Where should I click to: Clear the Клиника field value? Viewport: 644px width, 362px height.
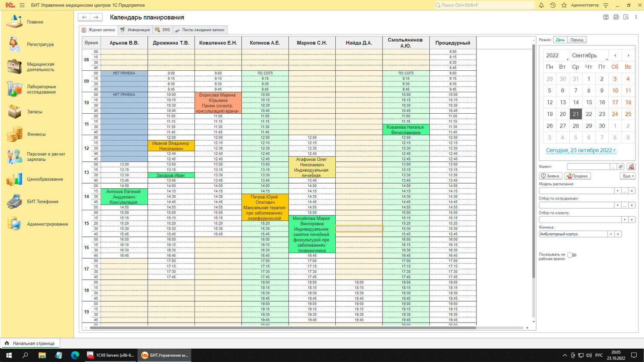pyautogui.click(x=618, y=234)
